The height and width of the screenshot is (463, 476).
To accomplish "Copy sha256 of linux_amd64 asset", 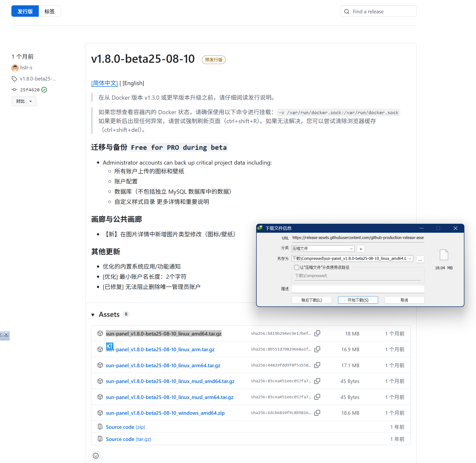I will tap(317, 333).
